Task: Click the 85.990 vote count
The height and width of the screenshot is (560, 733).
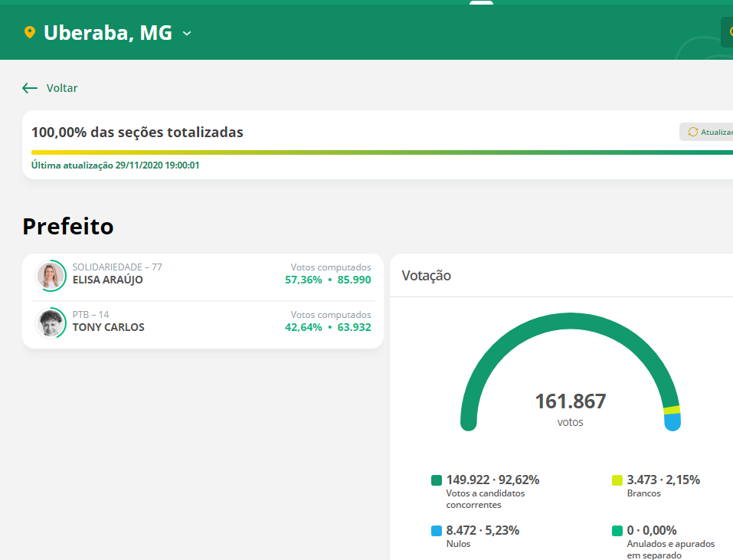Action: [x=355, y=280]
